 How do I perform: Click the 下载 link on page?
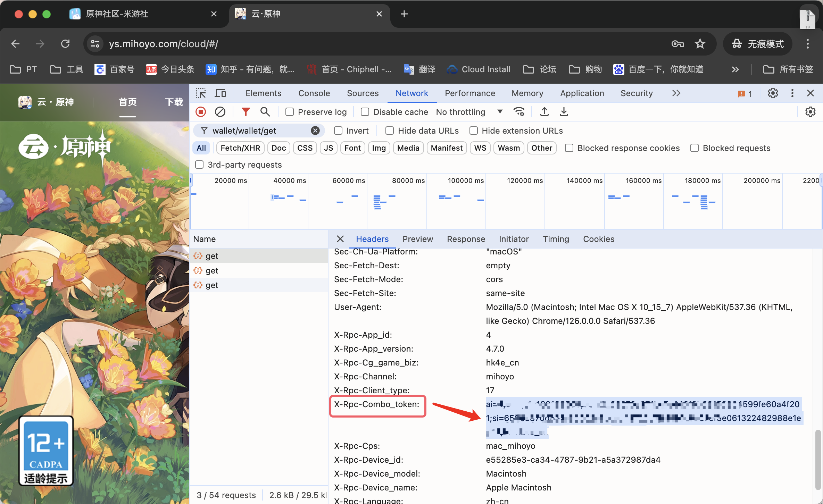[x=174, y=102]
